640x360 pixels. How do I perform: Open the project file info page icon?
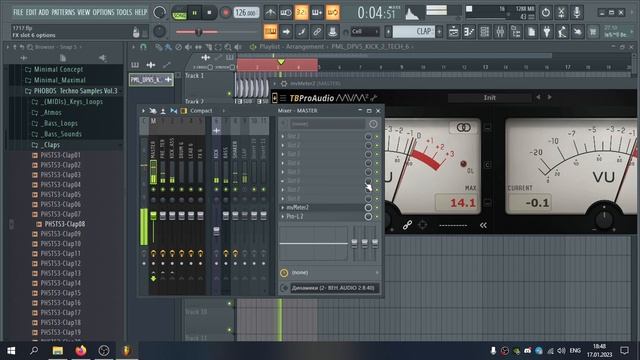click(x=531, y=31)
